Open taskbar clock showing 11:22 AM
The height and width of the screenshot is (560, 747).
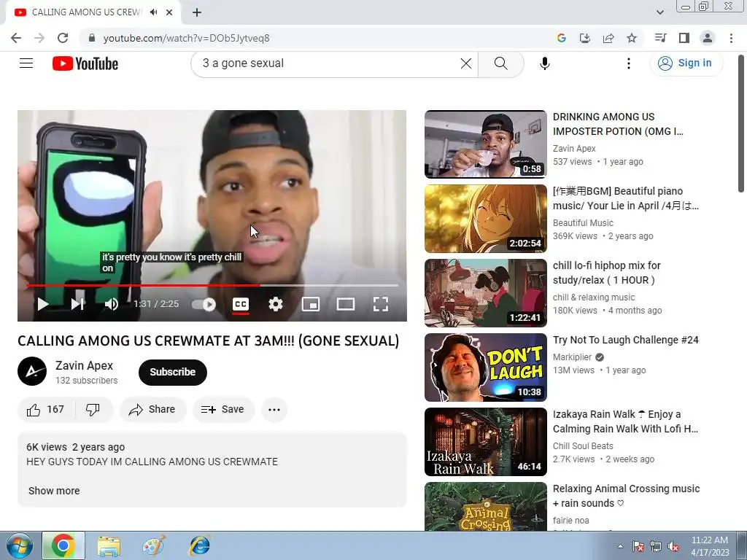click(710, 546)
